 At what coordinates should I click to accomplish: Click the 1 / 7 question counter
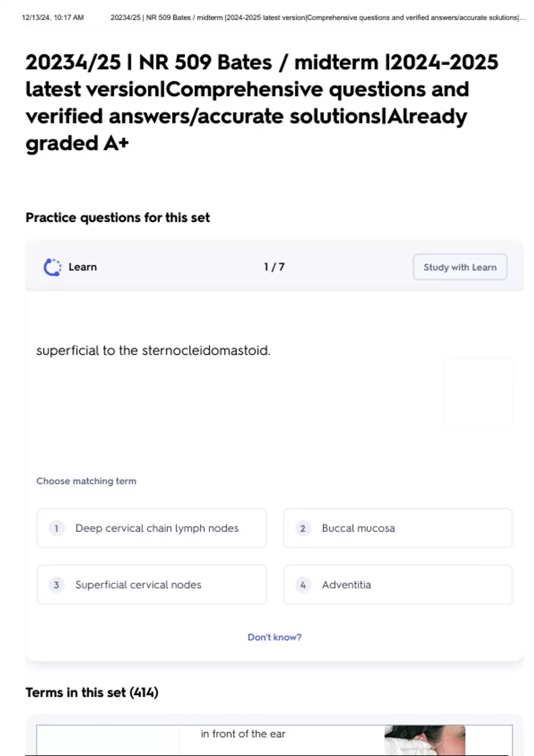point(274,267)
